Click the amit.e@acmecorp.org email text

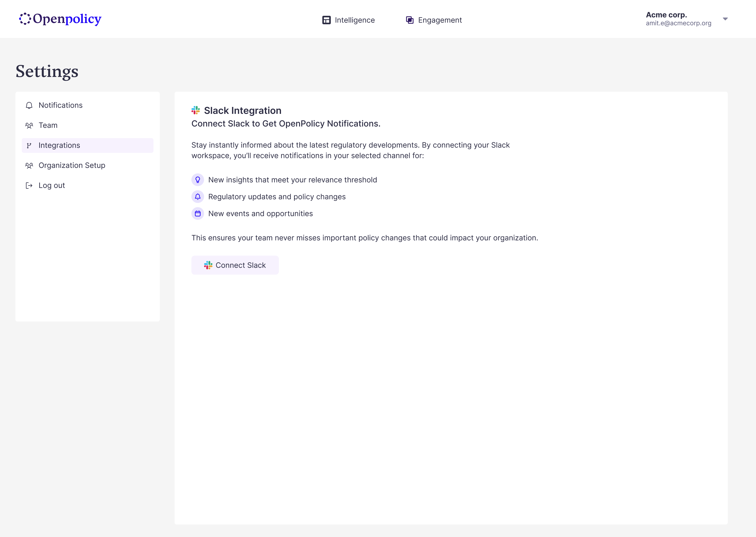[678, 23]
